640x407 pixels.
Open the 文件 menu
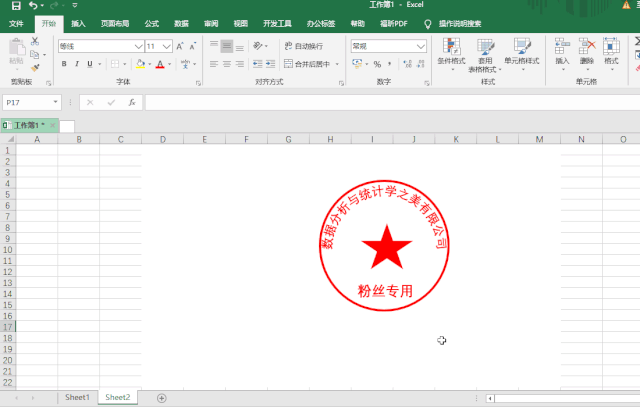[16, 24]
